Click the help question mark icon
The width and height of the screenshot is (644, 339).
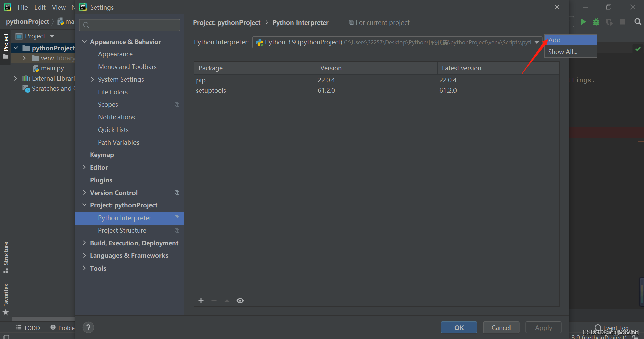[88, 327]
